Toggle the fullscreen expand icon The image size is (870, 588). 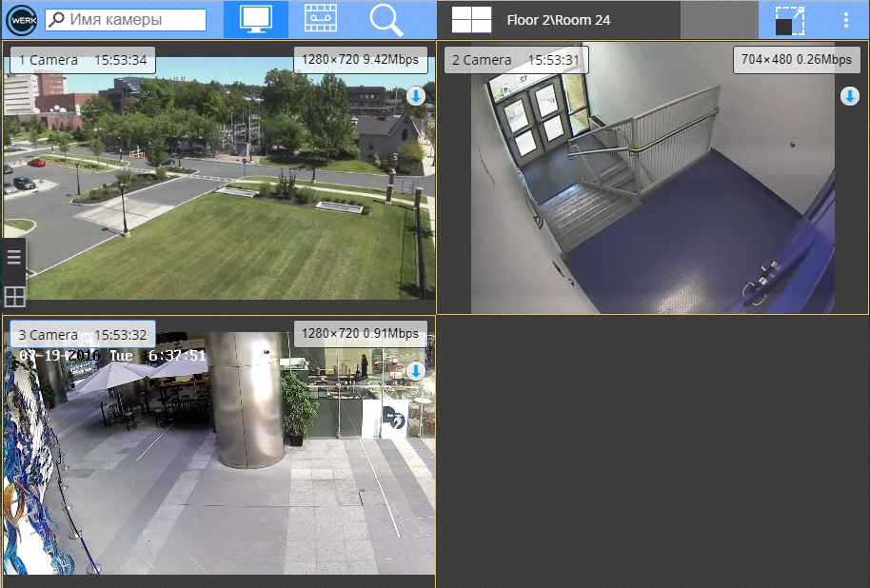click(789, 20)
